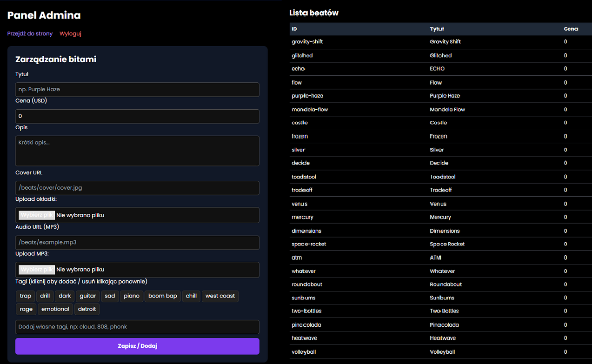The width and height of the screenshot is (592, 364).
Task: Toggle the 'drill' tag
Action: pyautogui.click(x=45, y=296)
